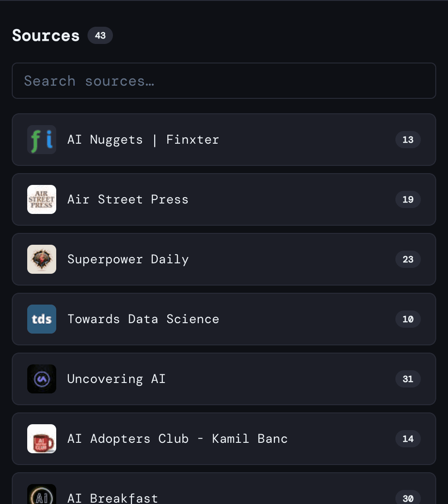Click the 23 badge on Superpower Daily
448x504 pixels.
coord(408,259)
